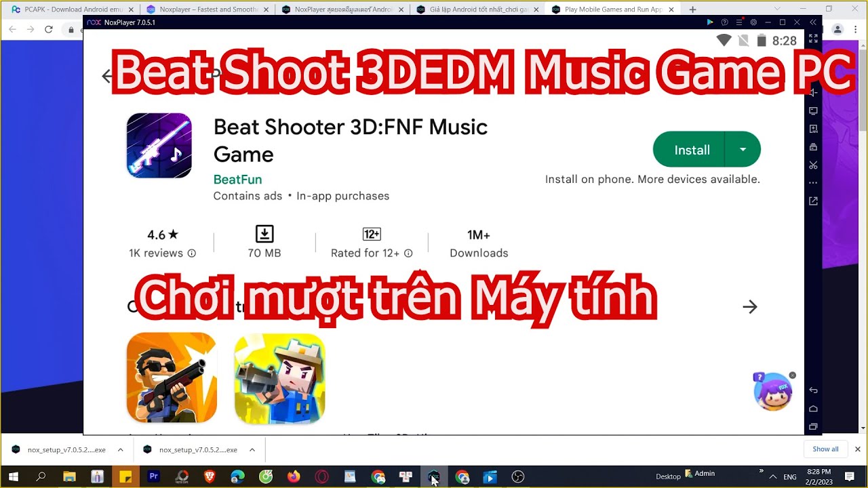Click the Beat Shooter 3D app icon
The width and height of the screenshot is (868, 488).
pos(159,146)
